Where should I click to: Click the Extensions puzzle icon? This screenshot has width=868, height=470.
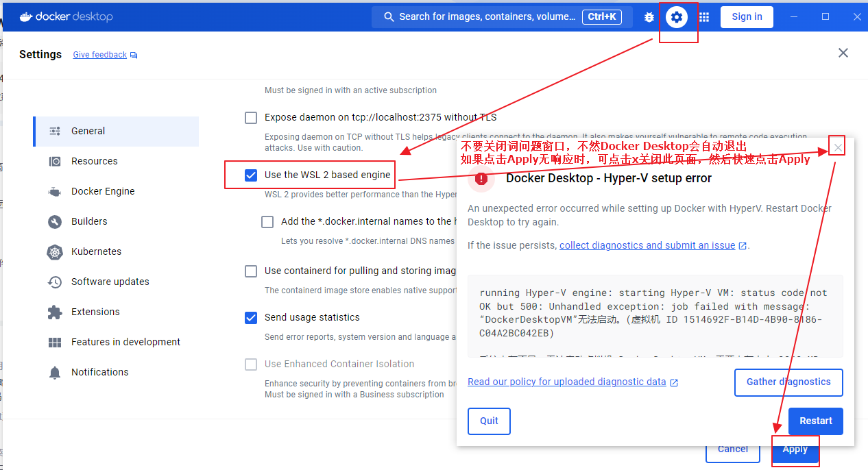point(55,312)
